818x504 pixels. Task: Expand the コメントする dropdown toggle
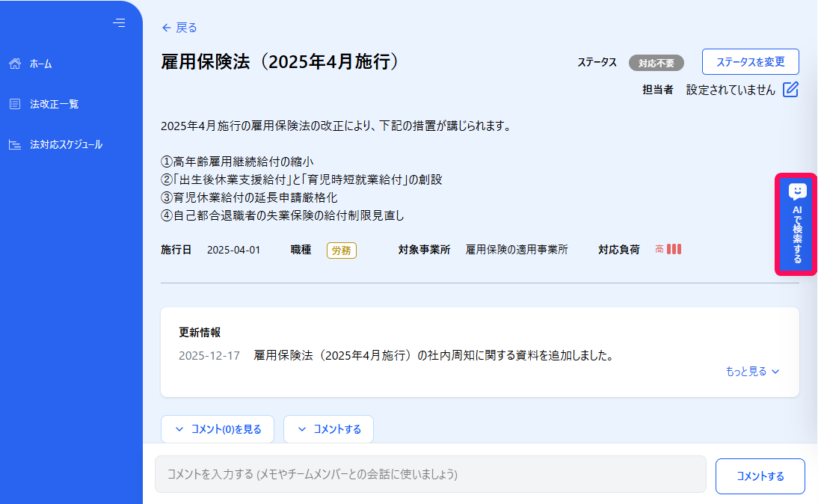pyautogui.click(x=329, y=429)
